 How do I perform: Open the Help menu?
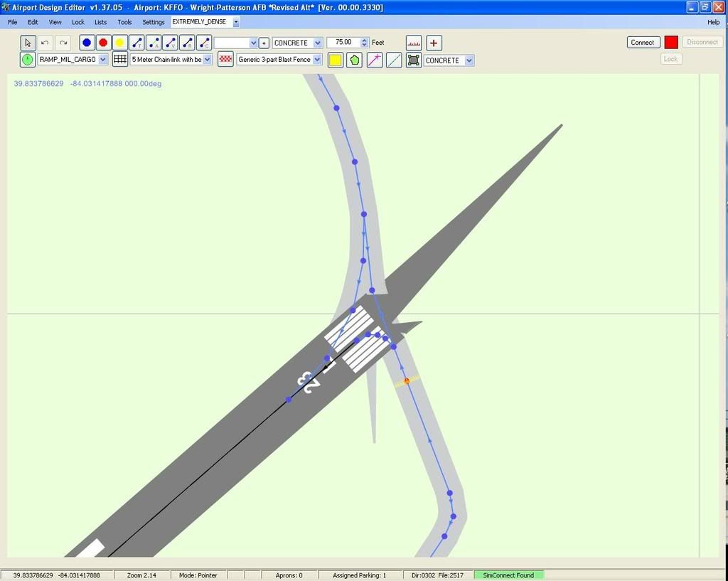[713, 22]
